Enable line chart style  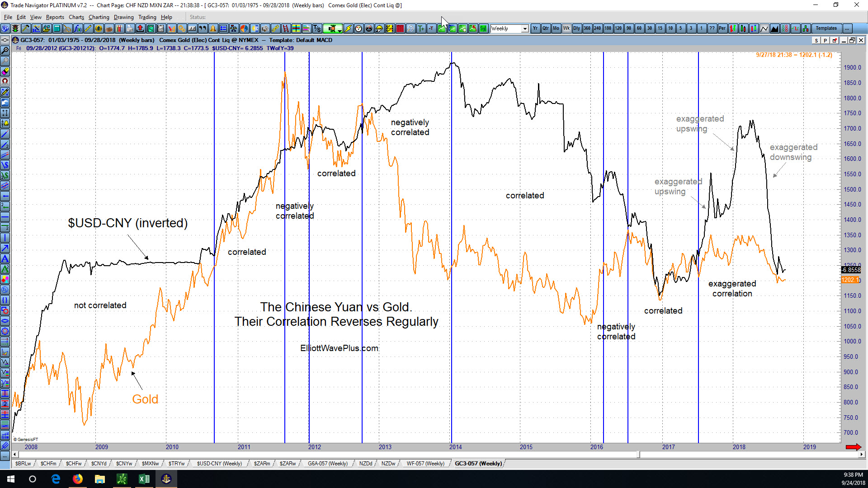764,28
